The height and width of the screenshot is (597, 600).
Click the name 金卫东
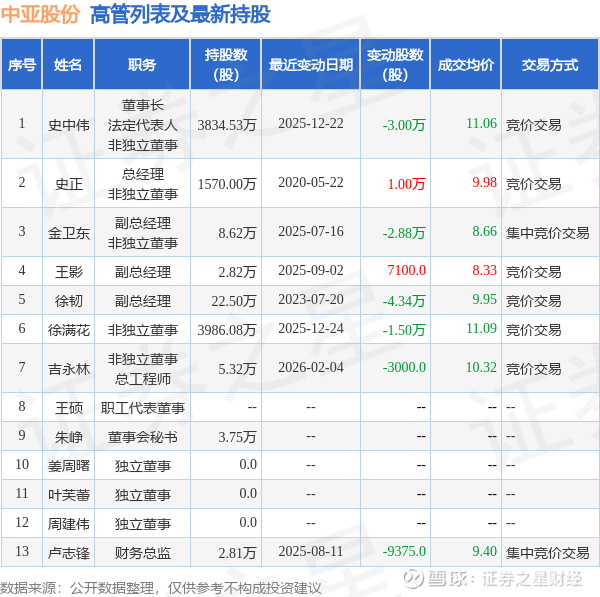point(68,233)
